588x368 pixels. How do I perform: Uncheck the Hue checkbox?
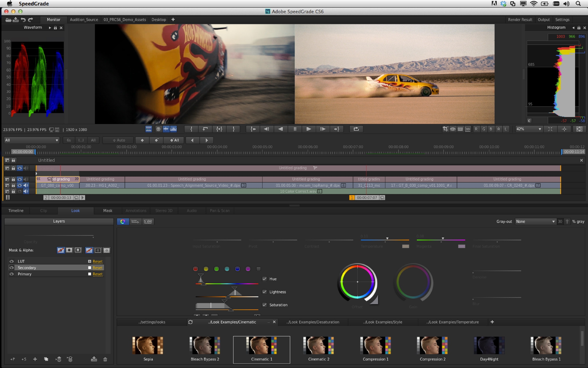tap(264, 279)
